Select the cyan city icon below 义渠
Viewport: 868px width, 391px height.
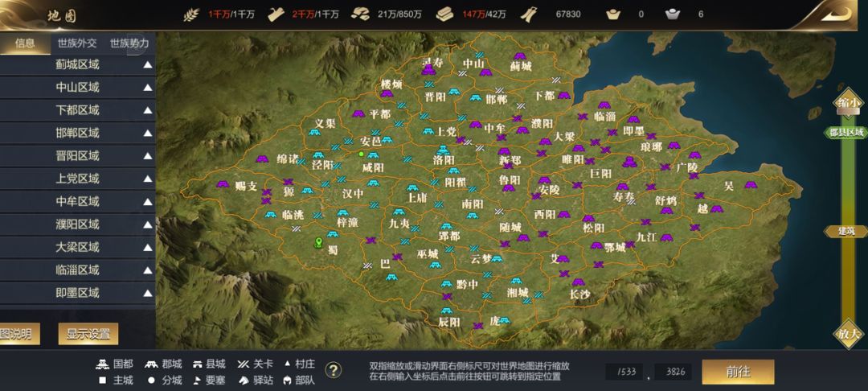click(x=314, y=133)
